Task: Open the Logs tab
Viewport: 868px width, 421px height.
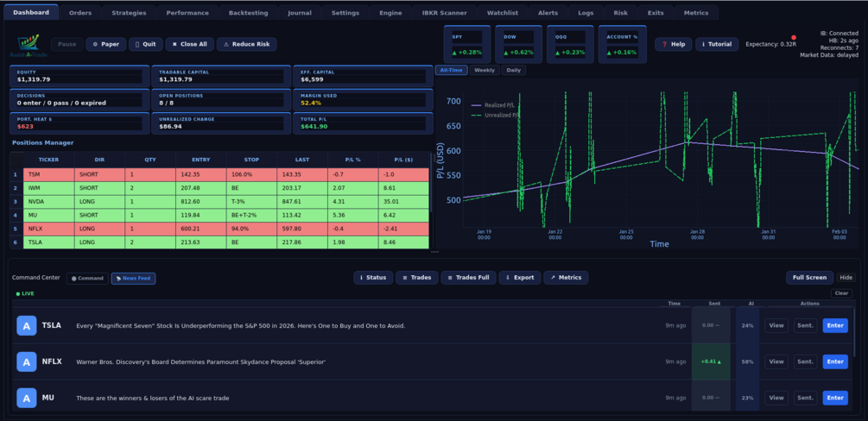Action: tap(586, 13)
